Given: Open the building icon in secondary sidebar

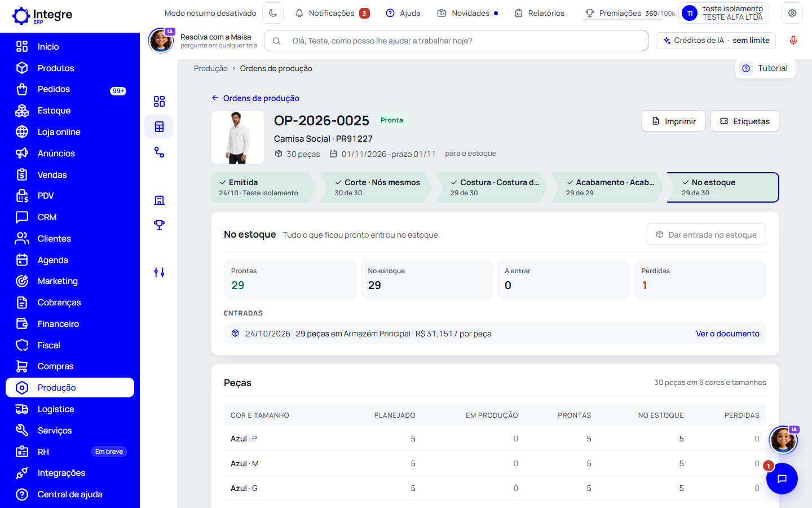Looking at the screenshot, I should tap(159, 200).
